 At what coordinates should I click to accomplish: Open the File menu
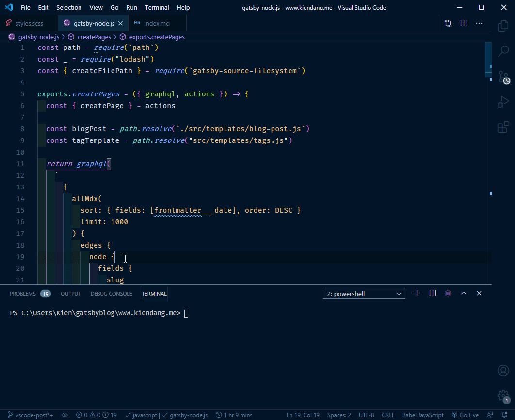(26, 8)
